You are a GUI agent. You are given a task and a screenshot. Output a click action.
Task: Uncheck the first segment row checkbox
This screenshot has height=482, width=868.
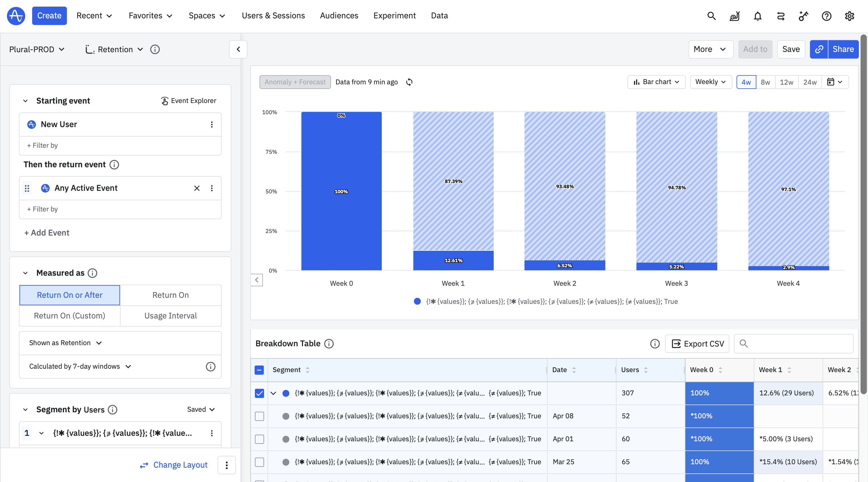click(x=259, y=393)
